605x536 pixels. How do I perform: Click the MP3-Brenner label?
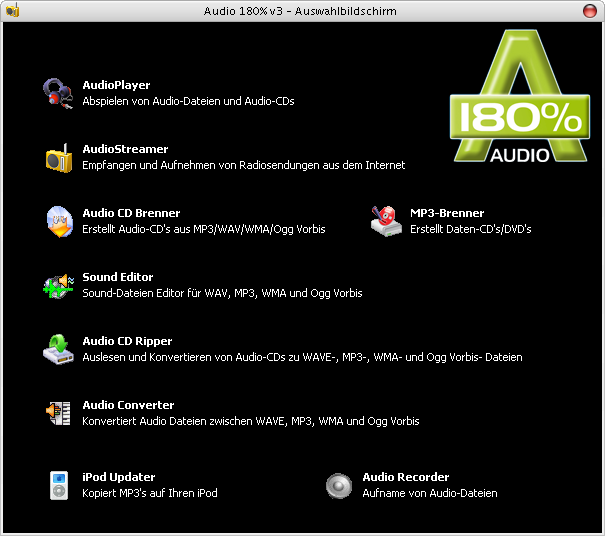(447, 213)
